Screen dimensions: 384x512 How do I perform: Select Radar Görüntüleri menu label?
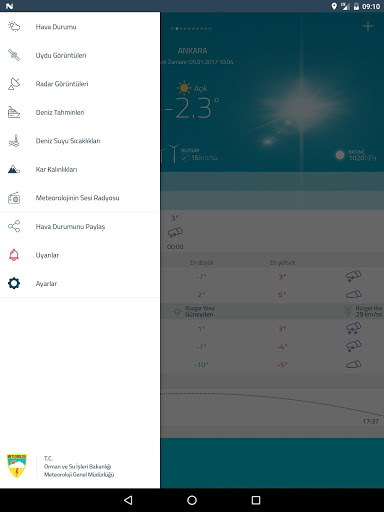(62, 84)
